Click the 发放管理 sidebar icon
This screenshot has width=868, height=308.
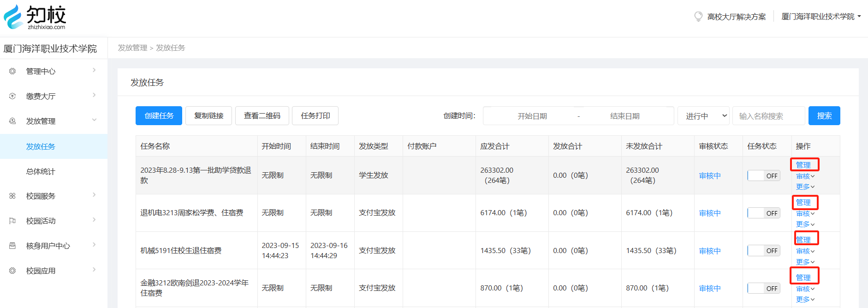pyautogui.click(x=12, y=121)
